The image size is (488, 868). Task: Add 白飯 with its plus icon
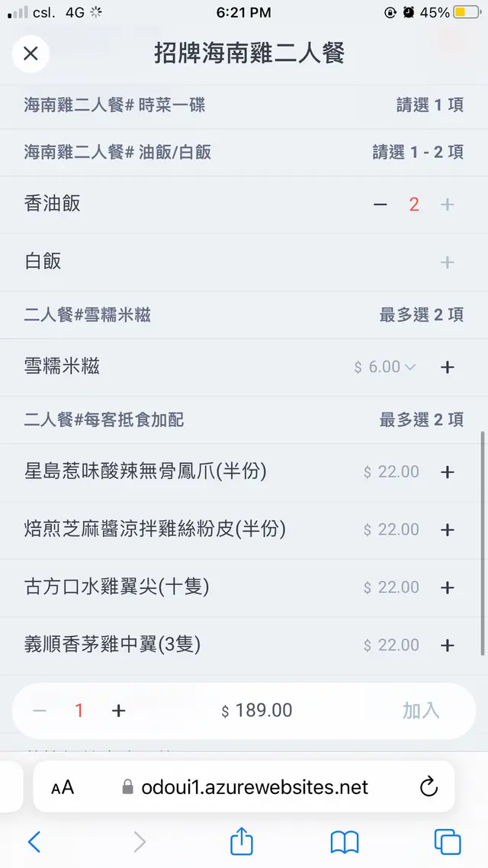pos(448,262)
